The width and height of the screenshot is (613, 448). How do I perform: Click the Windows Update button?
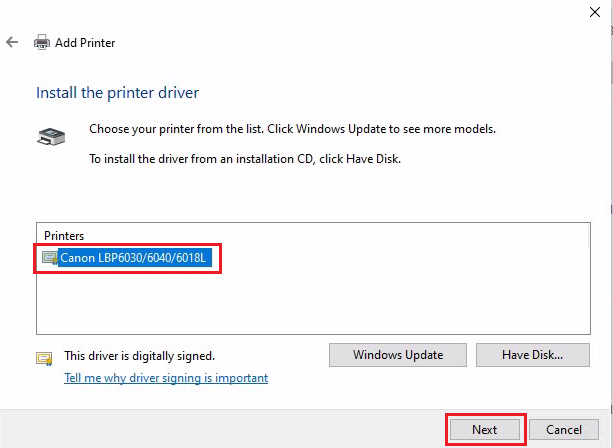tap(398, 354)
